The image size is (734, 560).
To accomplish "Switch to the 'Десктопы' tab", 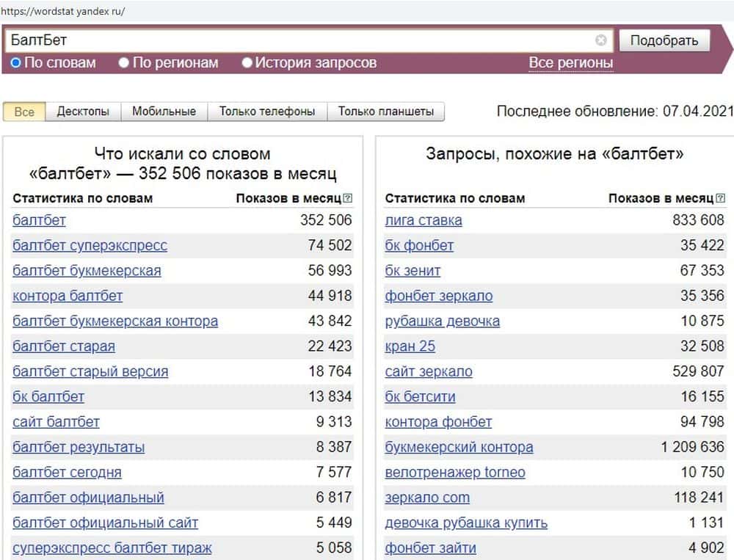I will click(83, 112).
